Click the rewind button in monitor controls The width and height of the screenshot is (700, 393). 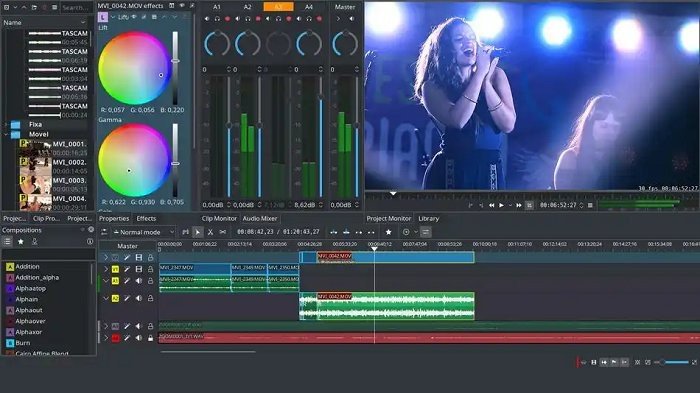pyautogui.click(x=492, y=205)
